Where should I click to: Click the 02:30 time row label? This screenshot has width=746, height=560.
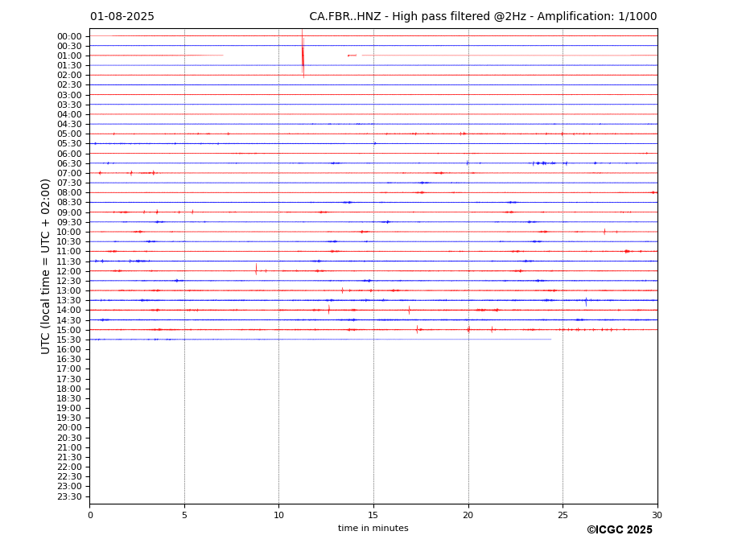(x=69, y=84)
